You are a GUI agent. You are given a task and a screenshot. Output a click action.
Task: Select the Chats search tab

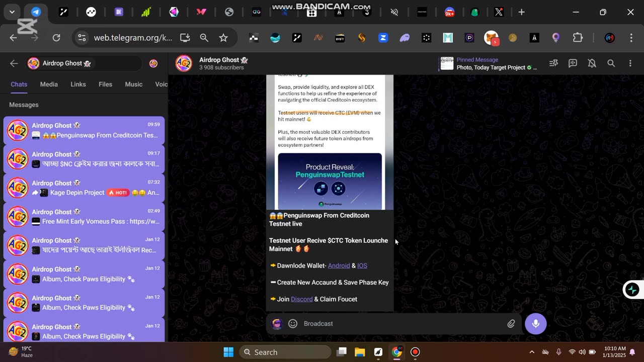tap(19, 84)
